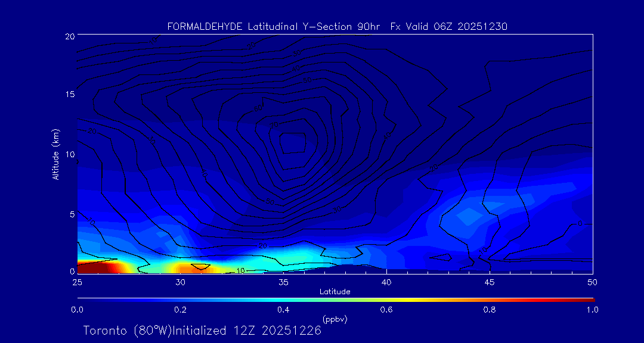Screen dimensions: 644x343
Task: Click the '(ppbv)' units label below colorbar
Action: tap(335, 319)
